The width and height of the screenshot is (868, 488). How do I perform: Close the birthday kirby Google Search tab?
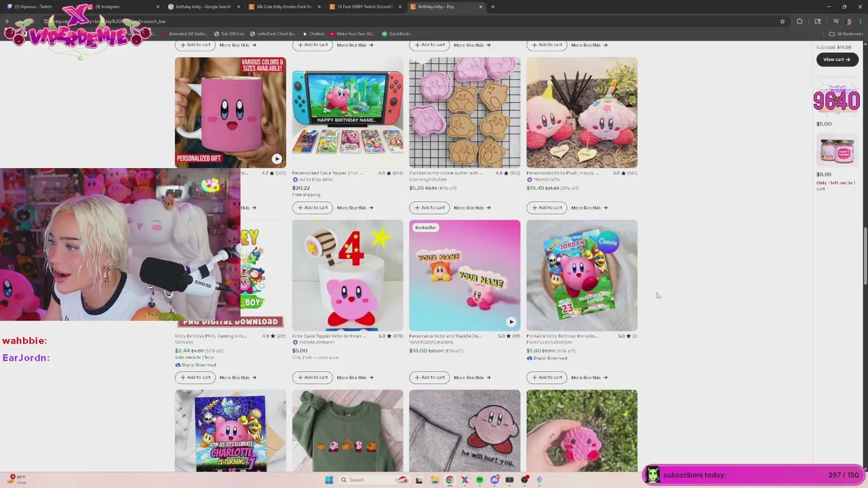[x=239, y=7]
